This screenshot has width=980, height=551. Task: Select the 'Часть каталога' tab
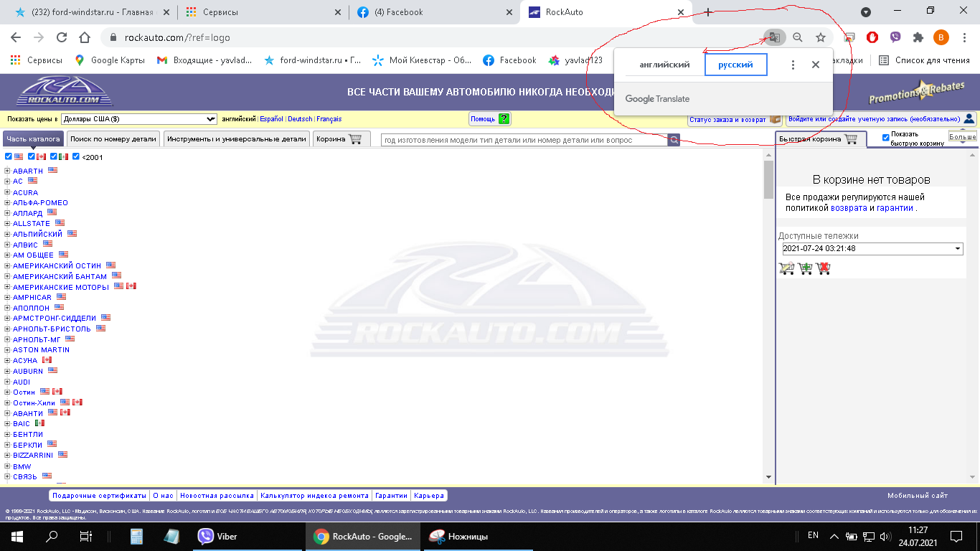pos(33,139)
